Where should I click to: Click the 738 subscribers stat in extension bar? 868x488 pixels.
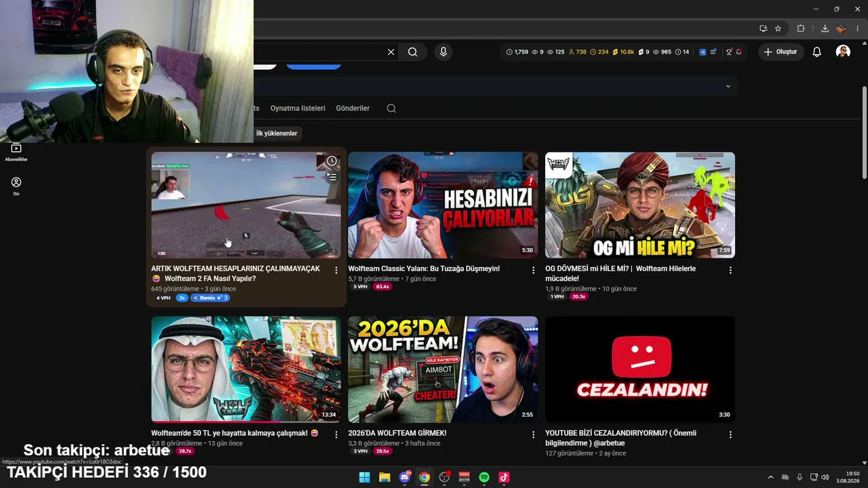coord(577,52)
